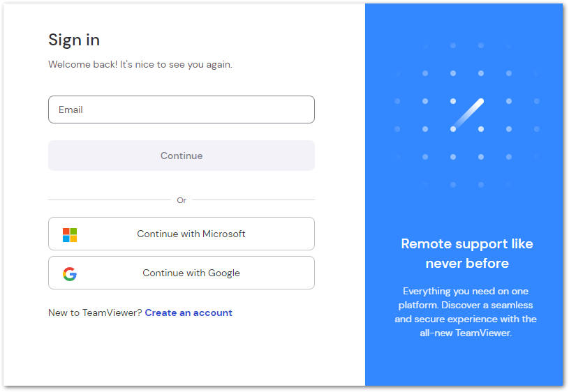The height and width of the screenshot is (392, 569).
Task: Open the Create an account link
Action: click(189, 313)
